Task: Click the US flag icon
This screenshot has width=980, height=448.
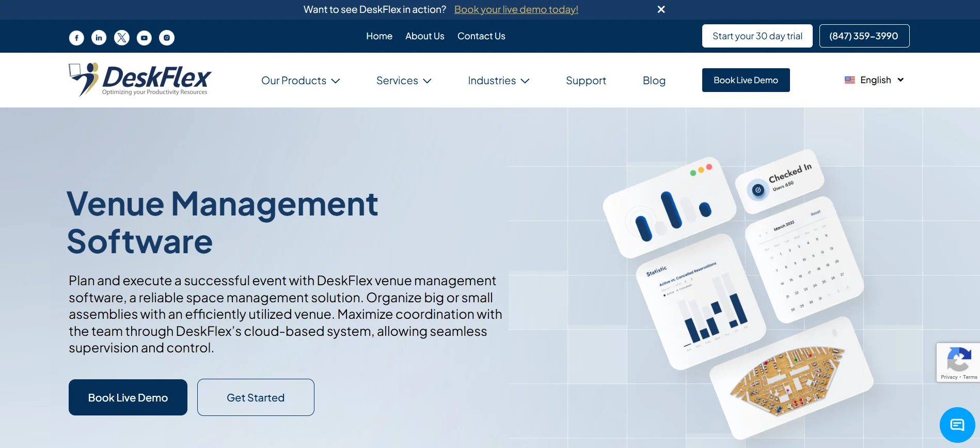Action: 849,80
